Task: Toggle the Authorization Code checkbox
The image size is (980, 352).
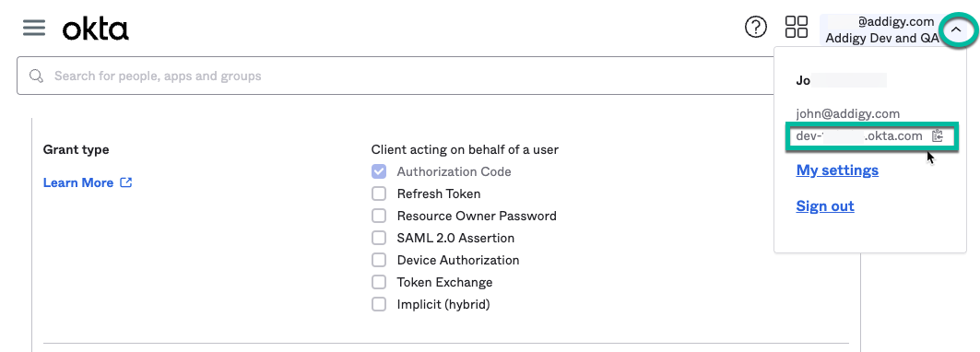Action: (x=379, y=171)
